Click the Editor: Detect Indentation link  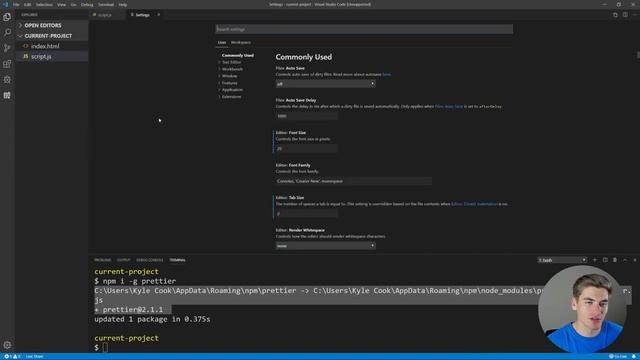click(x=474, y=204)
